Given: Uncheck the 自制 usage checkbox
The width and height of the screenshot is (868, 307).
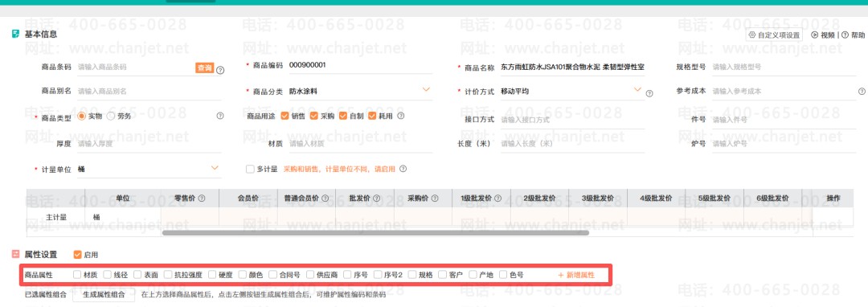Looking at the screenshot, I should 342,117.
